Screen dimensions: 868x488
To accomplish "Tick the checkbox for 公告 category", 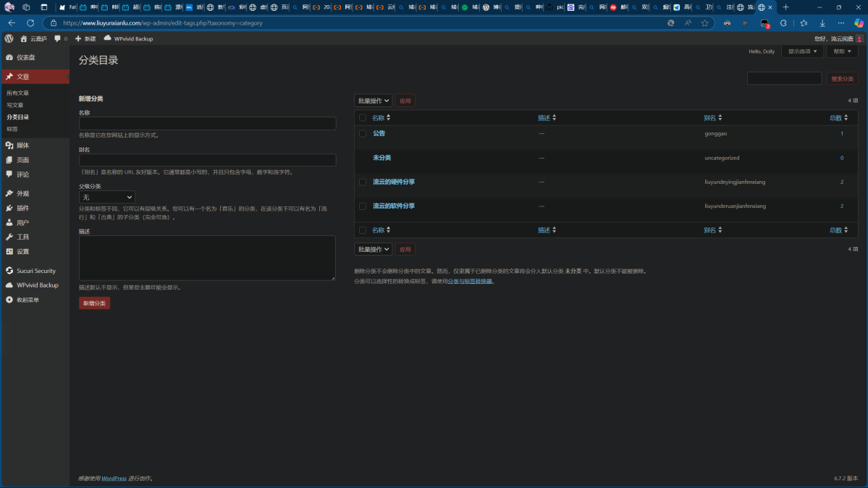I will (x=363, y=134).
